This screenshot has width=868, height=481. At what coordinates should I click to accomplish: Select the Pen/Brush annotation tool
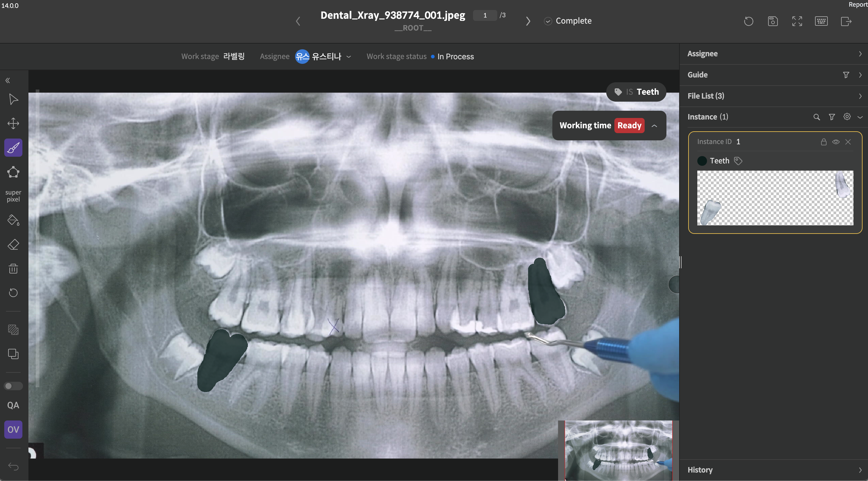(x=13, y=147)
